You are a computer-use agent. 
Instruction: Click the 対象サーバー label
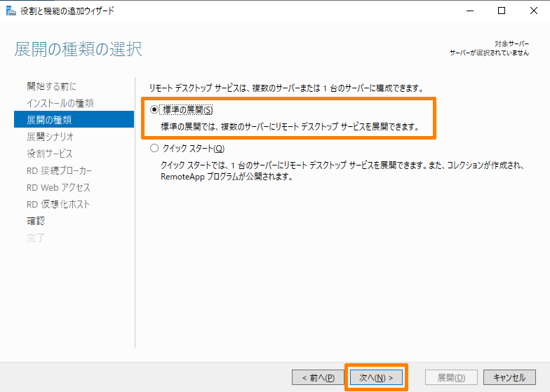pyautogui.click(x=512, y=43)
